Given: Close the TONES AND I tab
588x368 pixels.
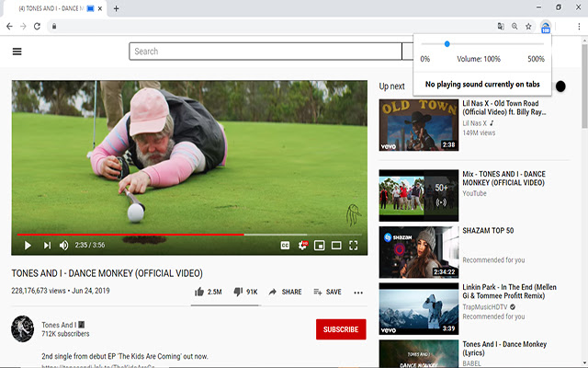Looking at the screenshot, I should (x=100, y=8).
